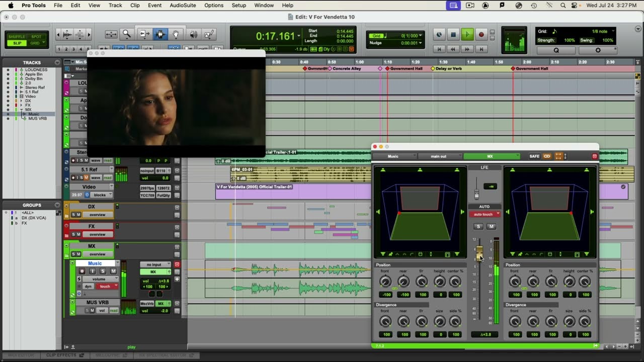The width and height of the screenshot is (644, 362).
Task: Click the Record transport button
Action: [x=481, y=35]
